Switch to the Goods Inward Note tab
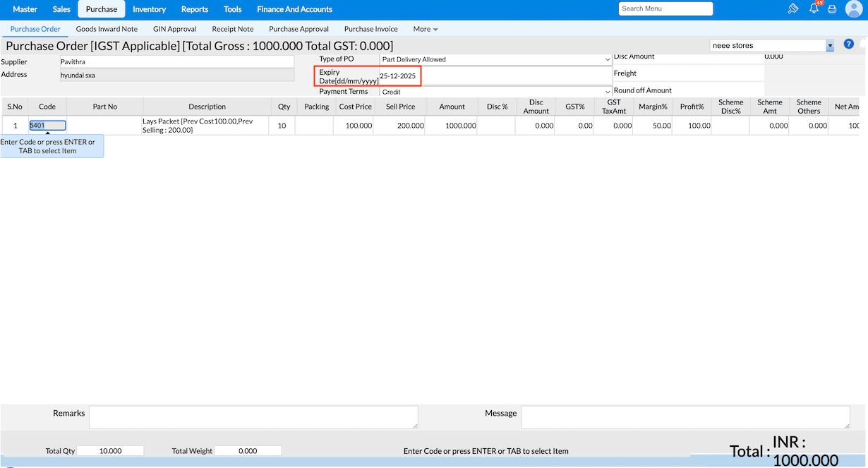Screen dimensions: 868x468 (107, 29)
